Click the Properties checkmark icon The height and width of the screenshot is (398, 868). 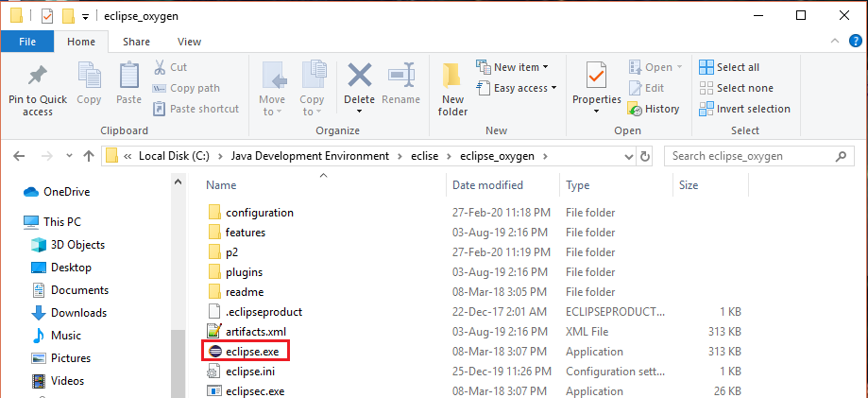click(x=596, y=76)
